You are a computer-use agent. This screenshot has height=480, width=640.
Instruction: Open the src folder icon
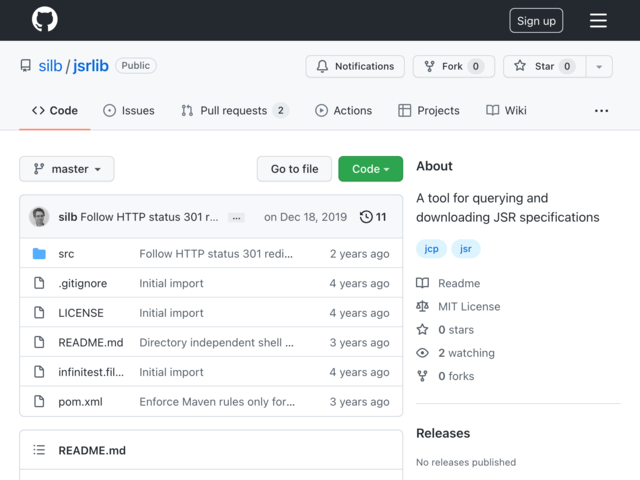click(39, 253)
